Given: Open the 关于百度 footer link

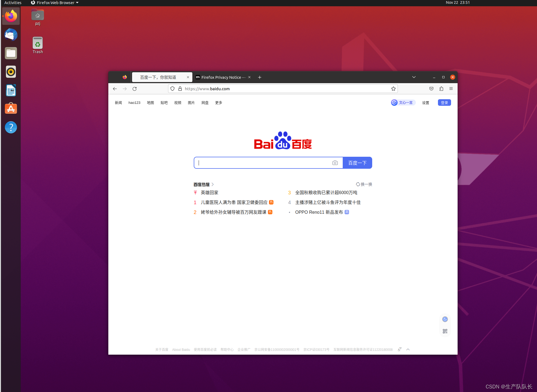Looking at the screenshot, I should [x=162, y=350].
